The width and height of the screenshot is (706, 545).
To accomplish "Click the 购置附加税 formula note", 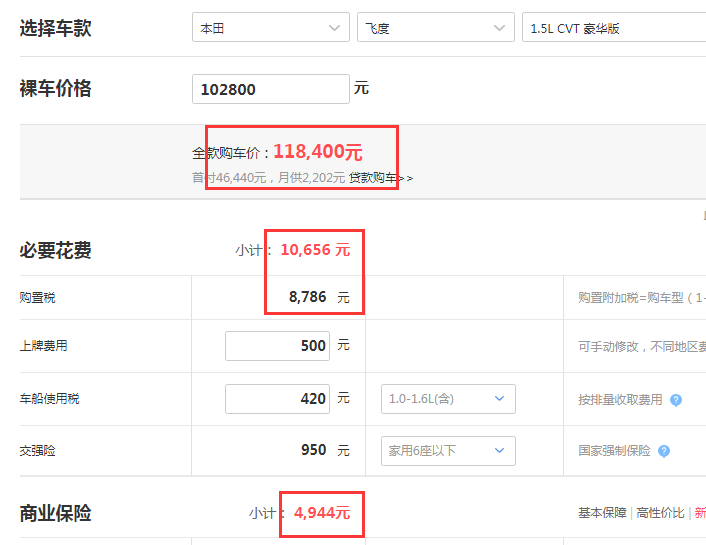I will pos(642,298).
